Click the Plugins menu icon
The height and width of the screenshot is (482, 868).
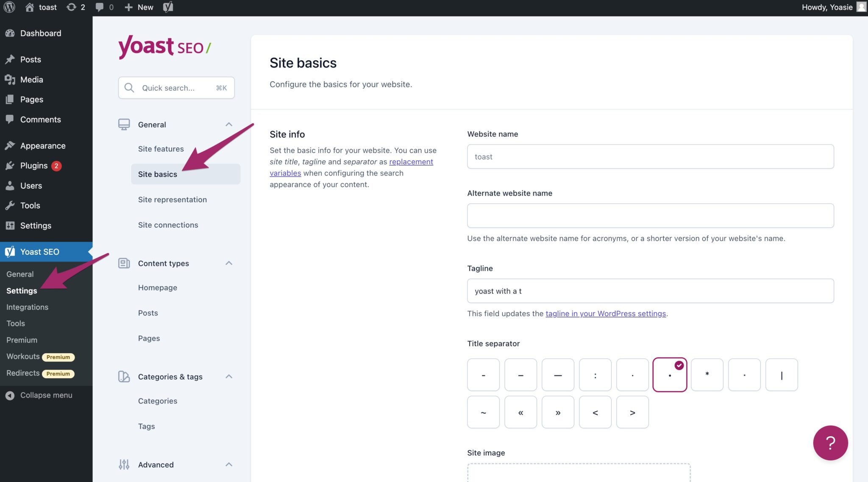(10, 166)
